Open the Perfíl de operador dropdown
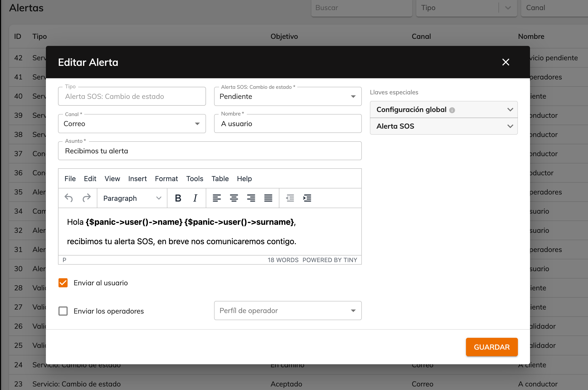 pos(288,311)
